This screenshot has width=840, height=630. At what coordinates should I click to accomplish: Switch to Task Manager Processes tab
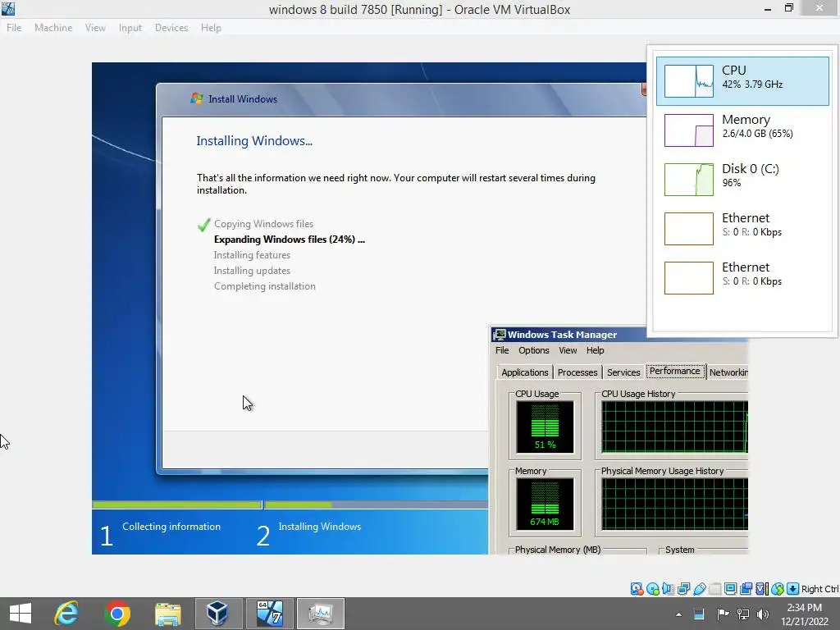(577, 372)
